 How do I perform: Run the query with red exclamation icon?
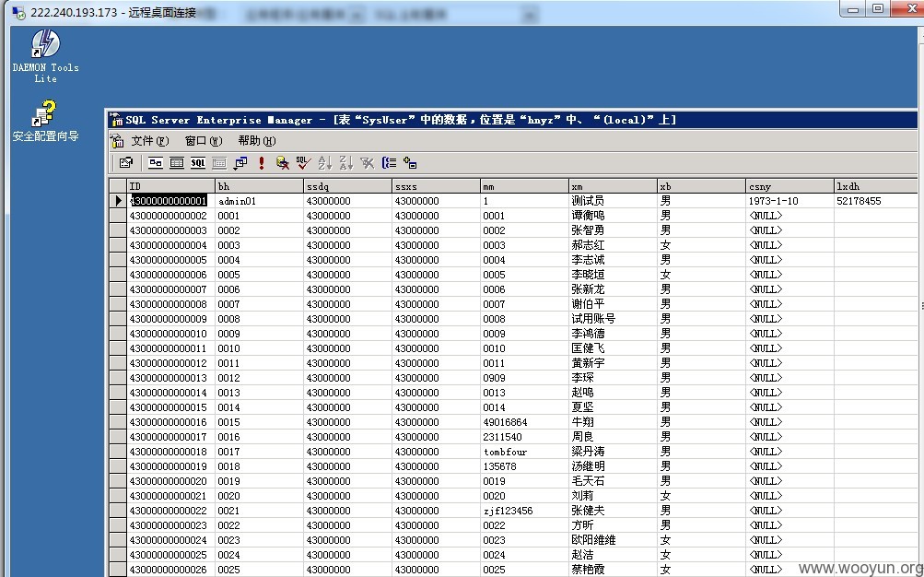pos(262,162)
